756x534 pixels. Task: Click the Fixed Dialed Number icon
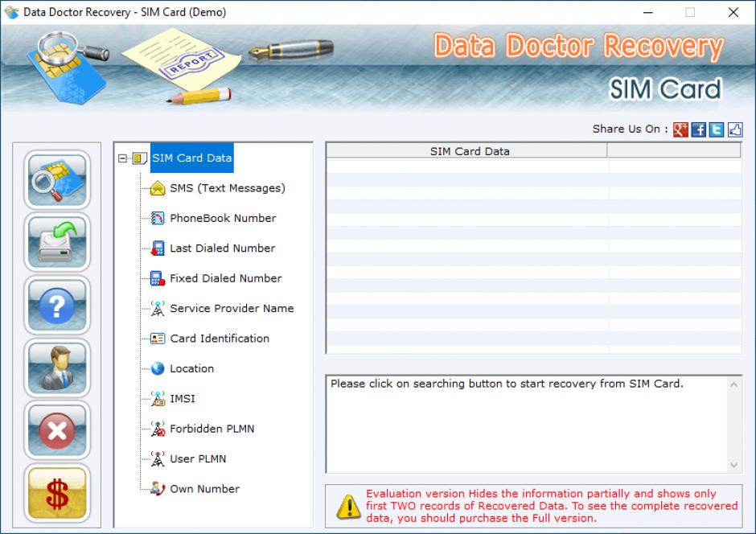coord(158,278)
